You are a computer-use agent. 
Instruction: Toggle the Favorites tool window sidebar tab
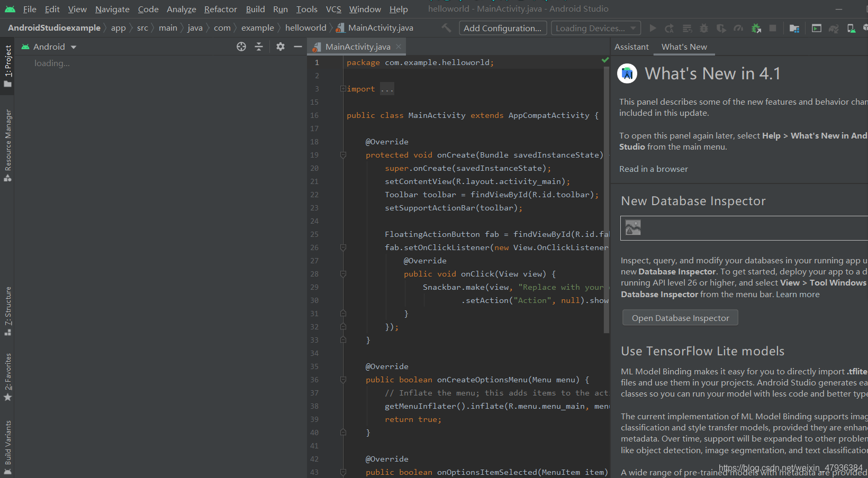coord(7,377)
